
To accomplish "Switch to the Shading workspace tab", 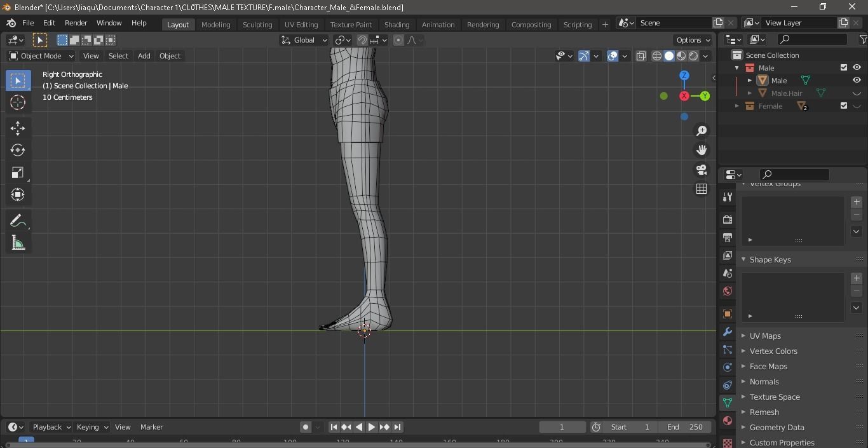I will [x=397, y=25].
